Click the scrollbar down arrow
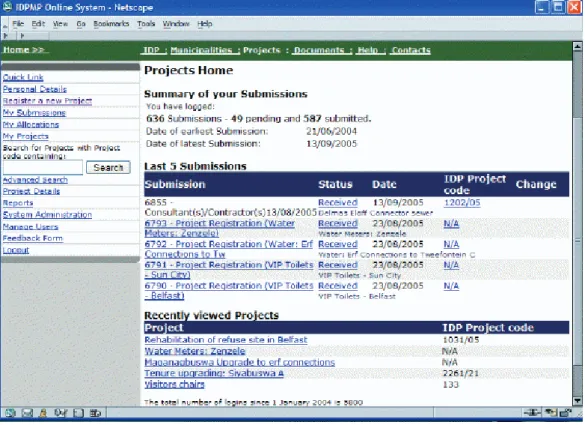This screenshot has width=585, height=425. click(x=577, y=401)
